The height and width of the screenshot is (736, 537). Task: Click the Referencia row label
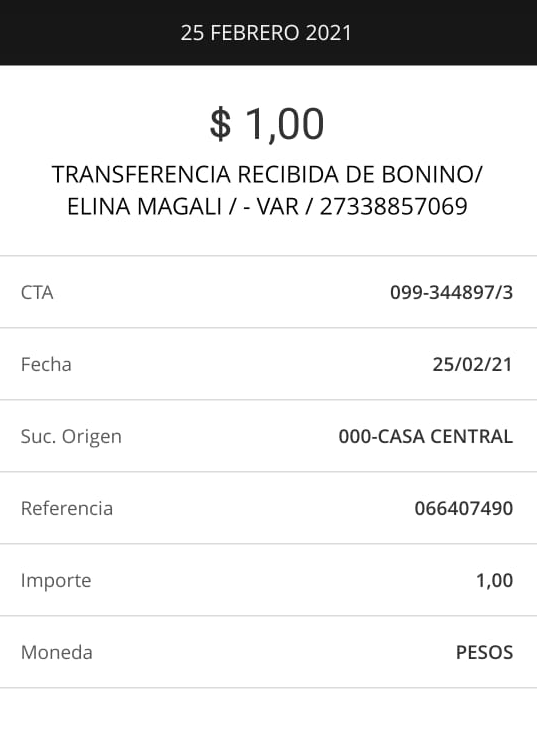coord(67,508)
